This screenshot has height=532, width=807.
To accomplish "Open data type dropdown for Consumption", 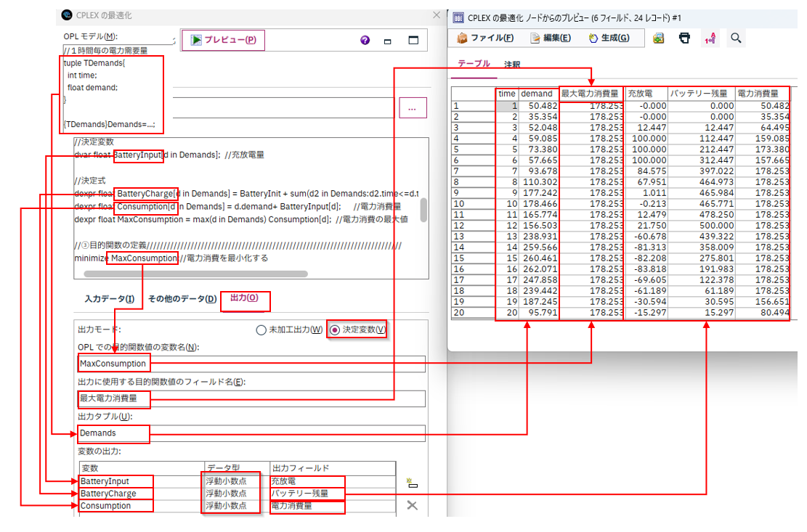I will 237,506.
